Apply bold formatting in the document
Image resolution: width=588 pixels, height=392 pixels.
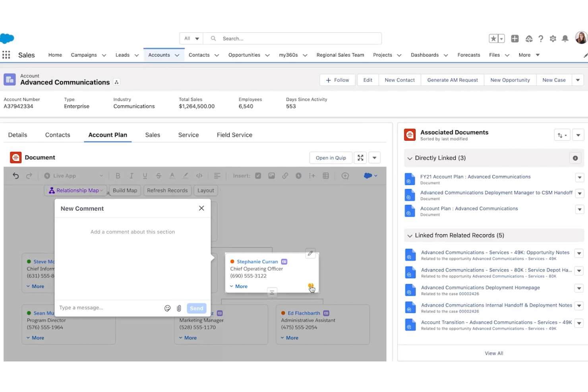pyautogui.click(x=118, y=176)
